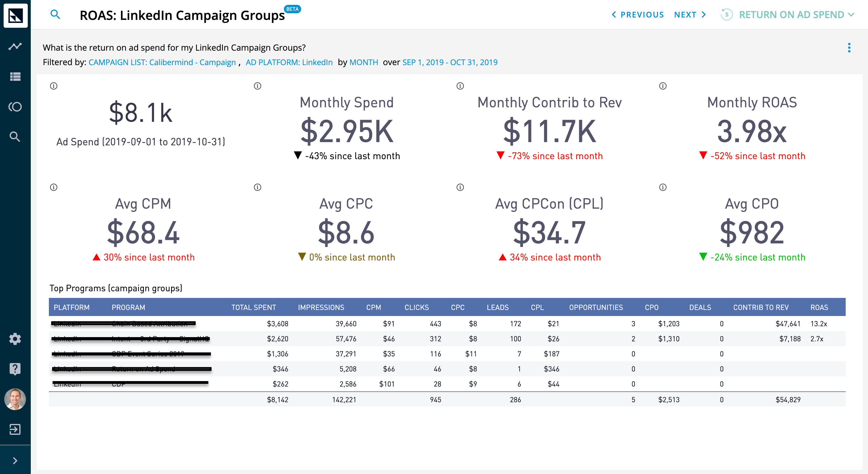Open the list view sidebar icon
This screenshot has width=868, height=474.
click(x=15, y=77)
